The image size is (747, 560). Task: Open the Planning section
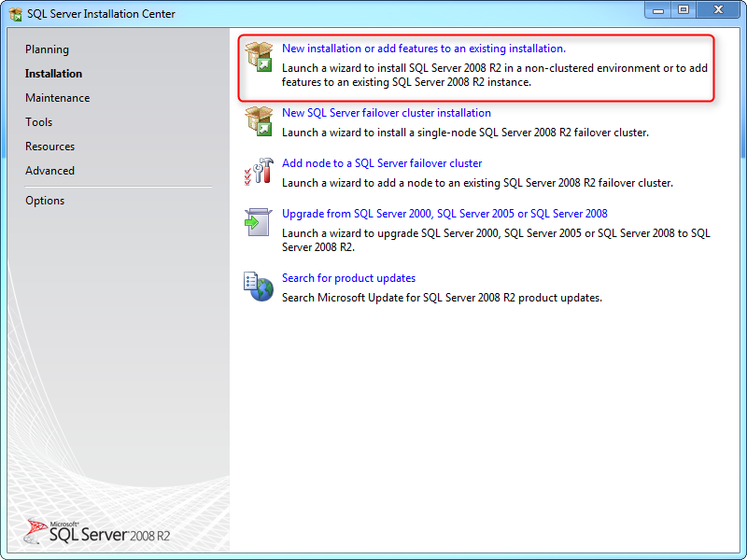(48, 49)
